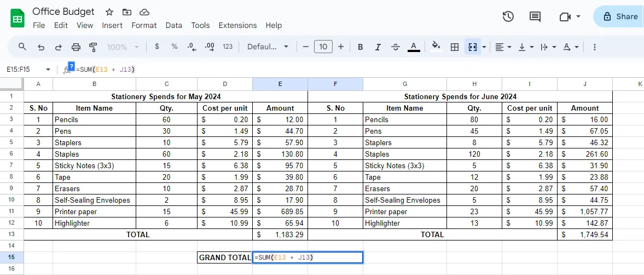This screenshot has height=275, width=644.
Task: Format selection as percent
Action: tap(175, 47)
